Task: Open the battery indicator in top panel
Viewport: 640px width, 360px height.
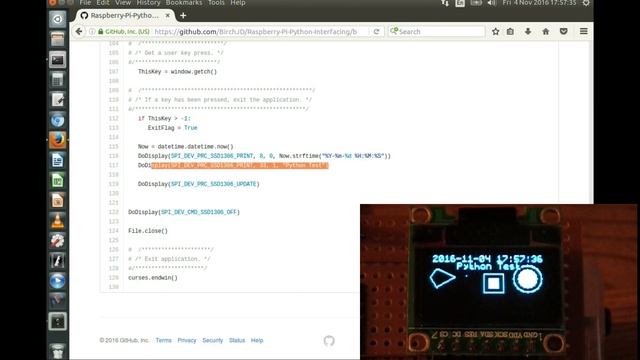Action: click(476, 3)
